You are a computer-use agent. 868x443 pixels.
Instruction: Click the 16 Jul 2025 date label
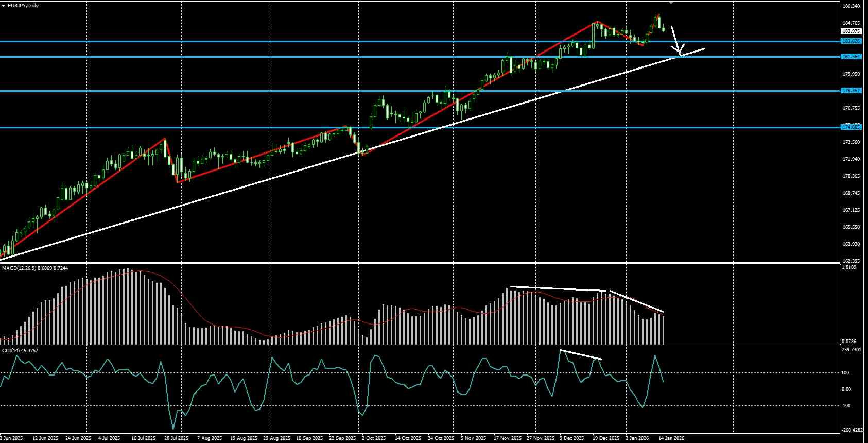click(142, 438)
